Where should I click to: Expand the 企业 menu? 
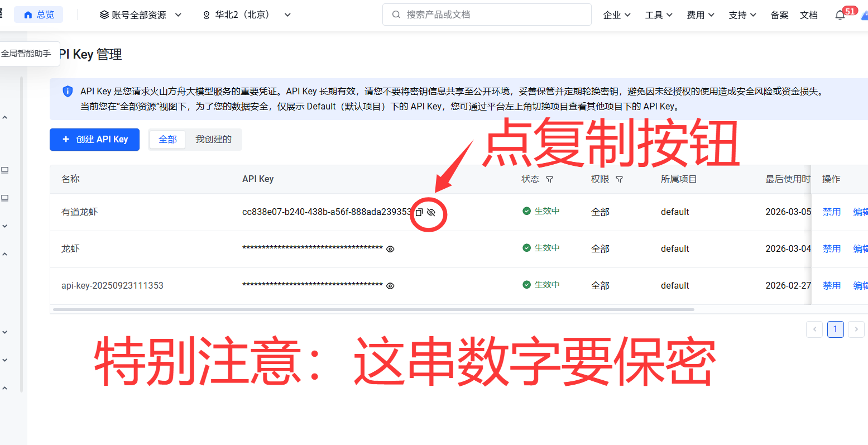(x=616, y=15)
